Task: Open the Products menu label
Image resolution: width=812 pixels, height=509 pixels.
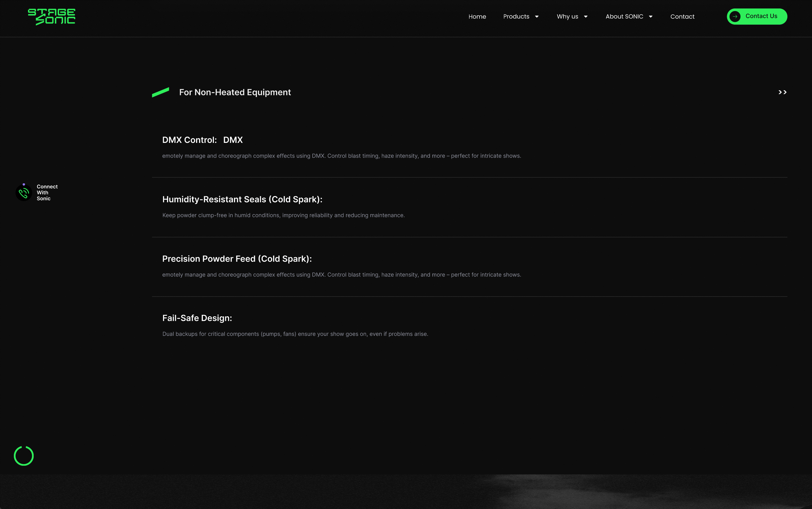Action: (516, 16)
